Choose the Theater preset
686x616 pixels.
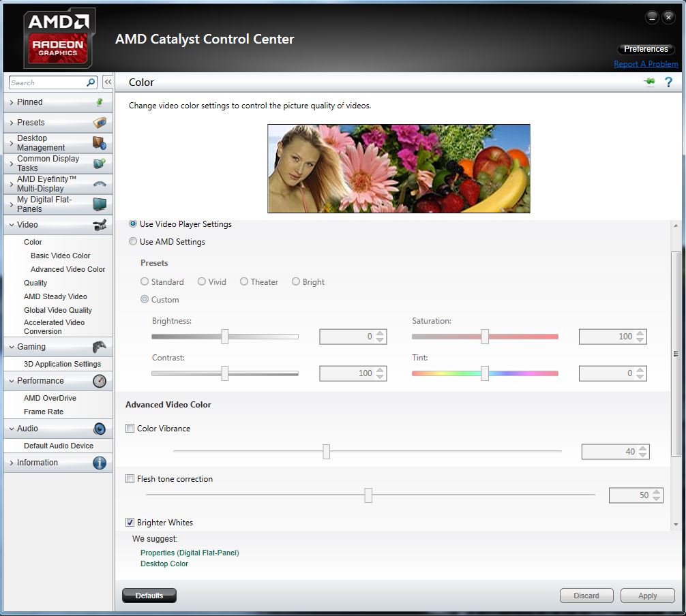[x=243, y=281]
